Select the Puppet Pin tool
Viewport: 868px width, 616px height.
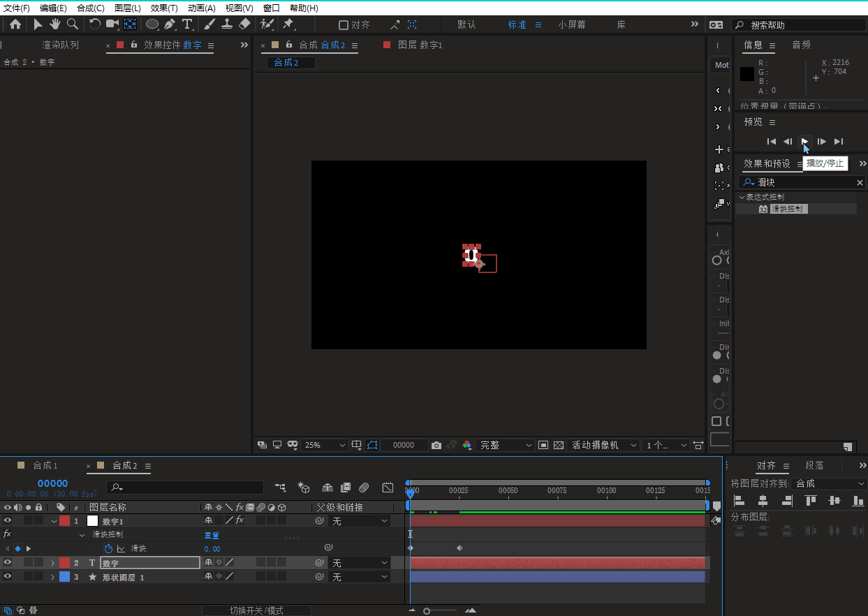287,24
